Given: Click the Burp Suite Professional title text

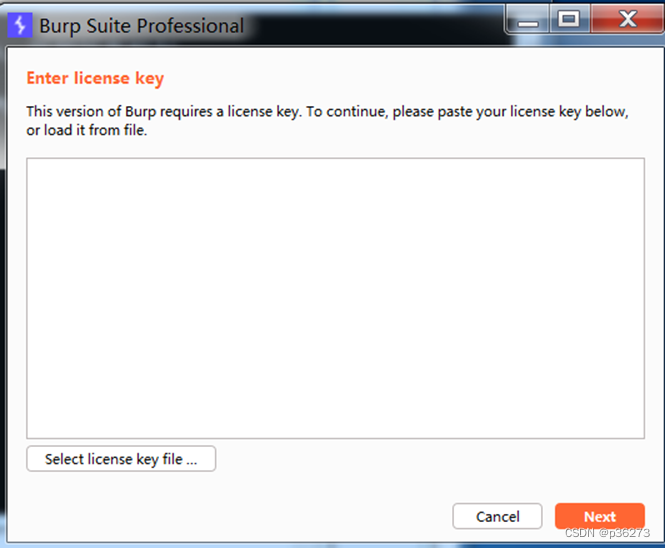Looking at the screenshot, I should point(142,26).
